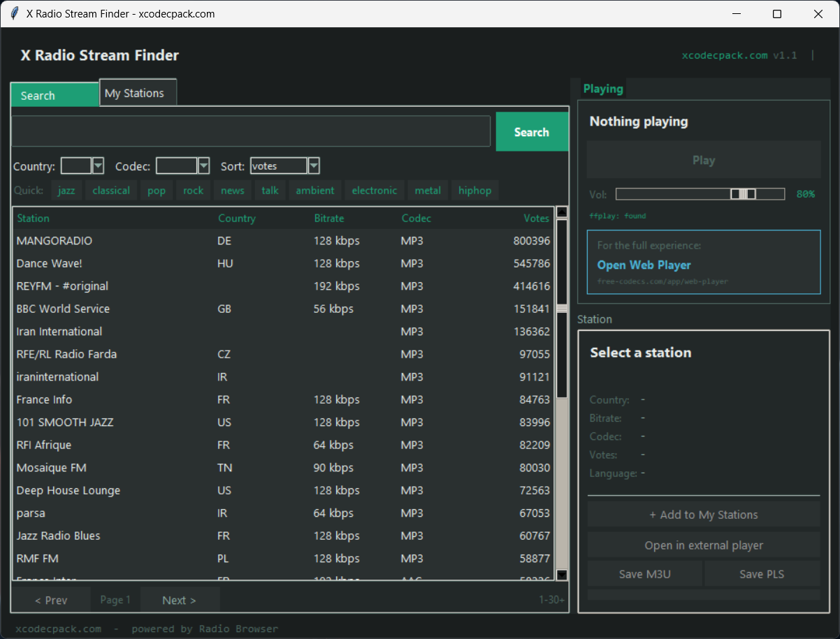The image size is (840, 639).
Task: Open the Sort dropdown showing votes
Action: (x=314, y=166)
